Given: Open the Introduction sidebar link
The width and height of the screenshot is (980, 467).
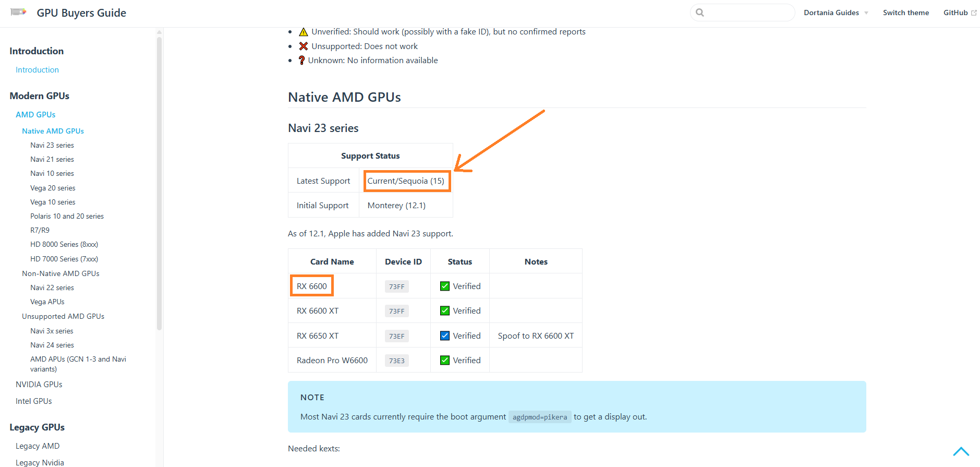Looking at the screenshot, I should click(37, 70).
